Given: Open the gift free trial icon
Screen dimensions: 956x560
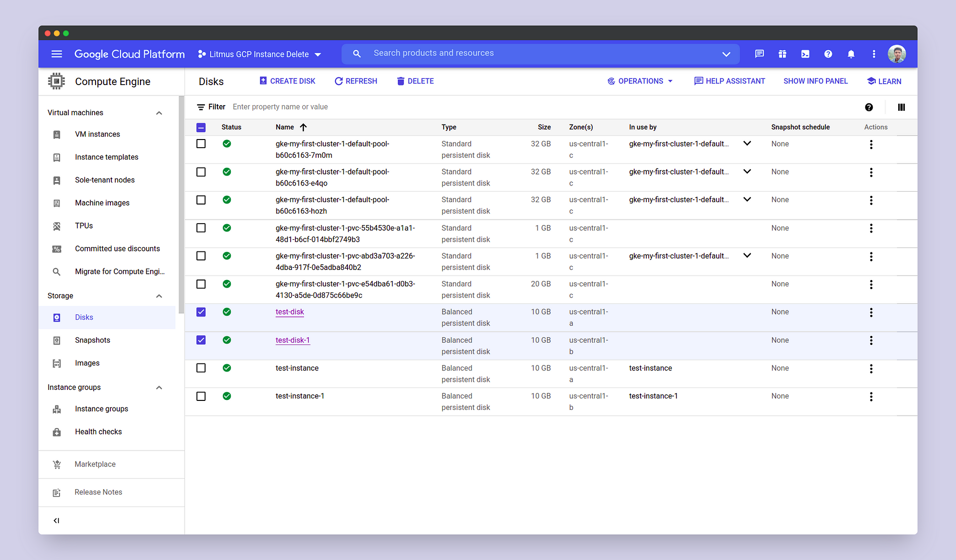Looking at the screenshot, I should coord(782,54).
